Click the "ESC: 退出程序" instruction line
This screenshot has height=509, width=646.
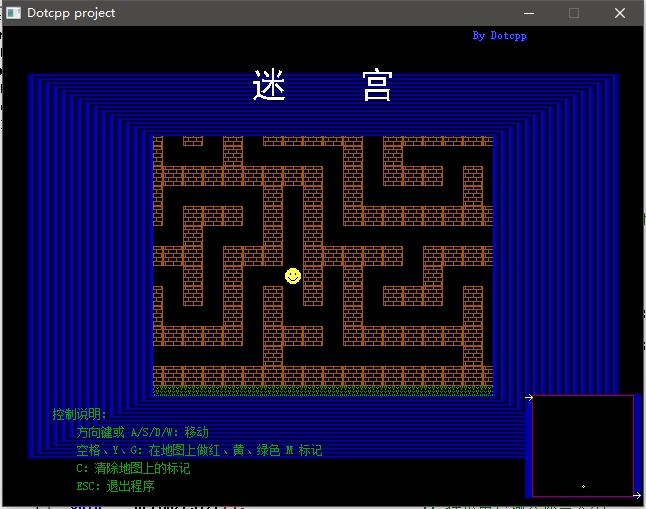115,486
